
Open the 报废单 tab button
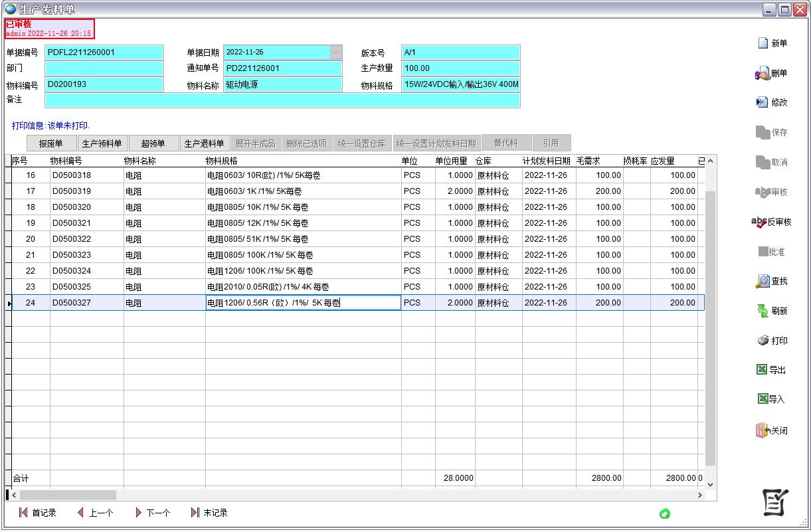[51, 143]
